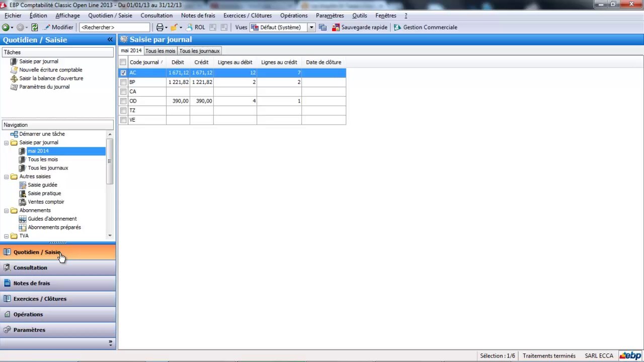Click the Guides d'abonnement icon
The width and height of the screenshot is (644, 362).
coord(22,219)
